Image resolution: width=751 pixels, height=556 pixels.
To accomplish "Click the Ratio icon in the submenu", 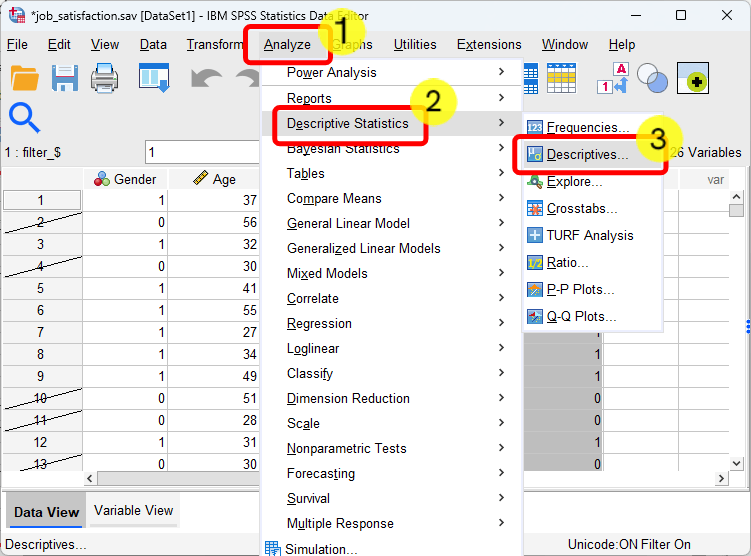I will [x=535, y=263].
